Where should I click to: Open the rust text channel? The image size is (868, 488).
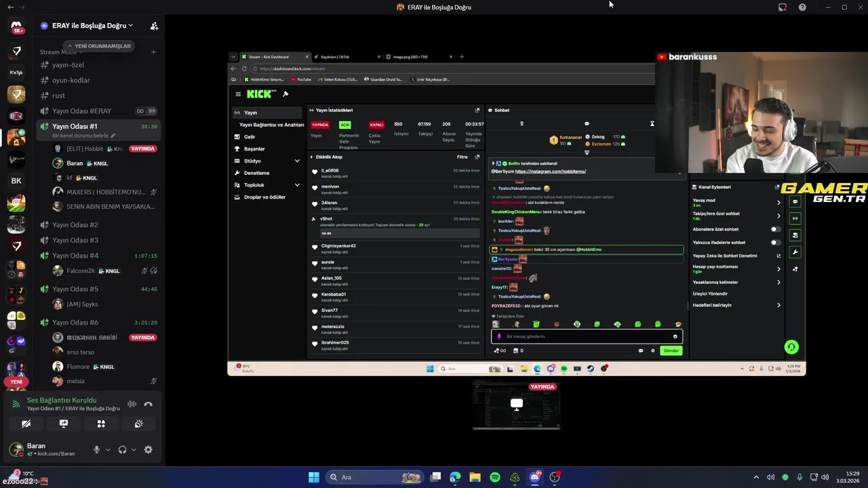click(98, 96)
